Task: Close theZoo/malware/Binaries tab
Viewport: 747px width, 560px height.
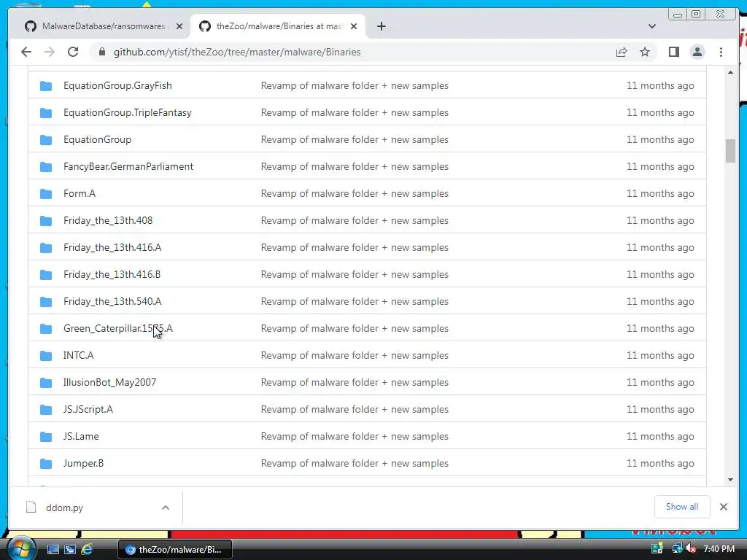Action: [354, 26]
